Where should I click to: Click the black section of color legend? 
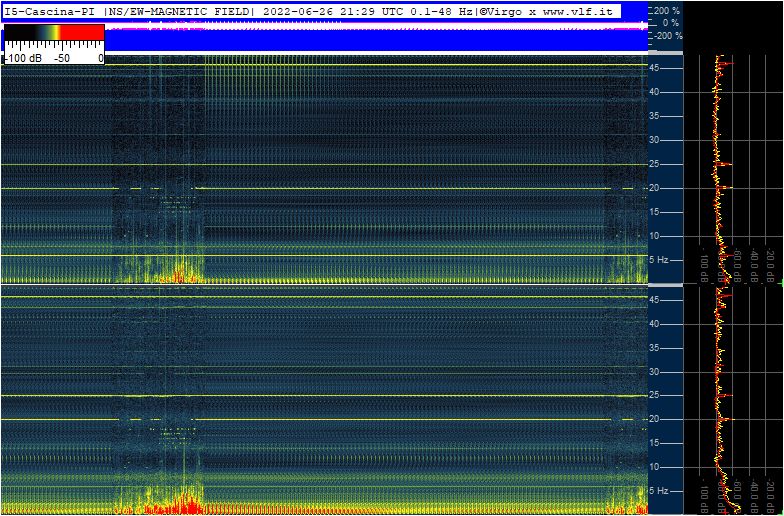pos(20,32)
